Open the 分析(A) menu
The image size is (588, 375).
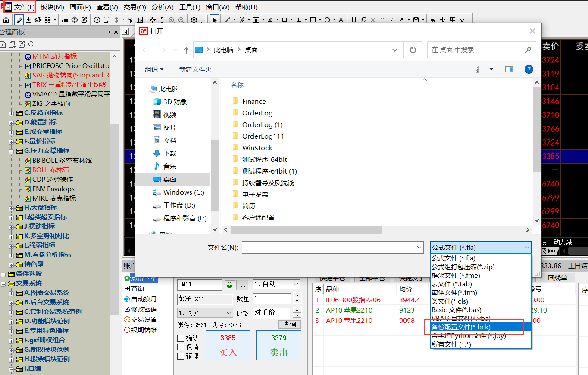[x=163, y=7]
